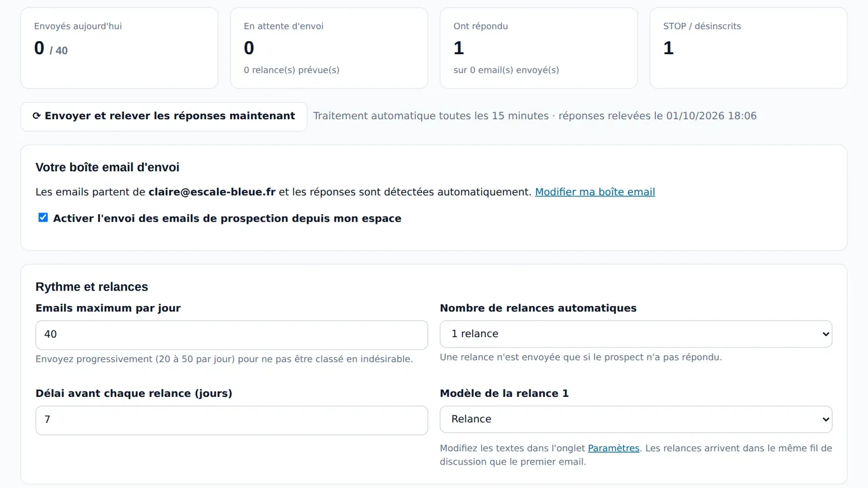Uncheck 'Activer l'envoi des emails de prospection'
The image size is (868, 488).
pos(43,218)
